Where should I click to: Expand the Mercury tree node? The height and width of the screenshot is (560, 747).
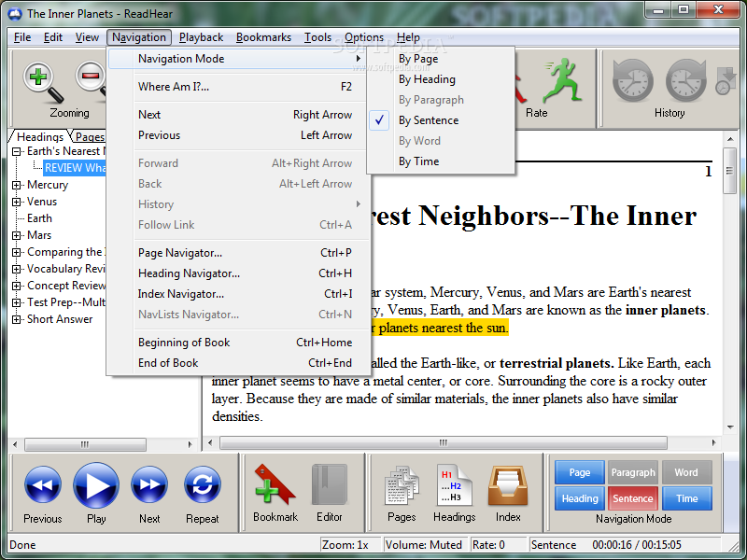pyautogui.click(x=17, y=185)
